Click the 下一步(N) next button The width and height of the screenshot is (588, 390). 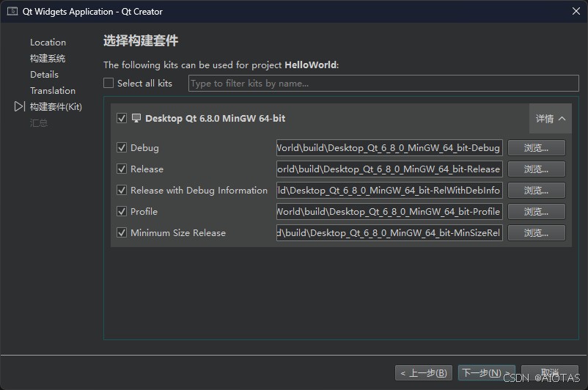[486, 372]
